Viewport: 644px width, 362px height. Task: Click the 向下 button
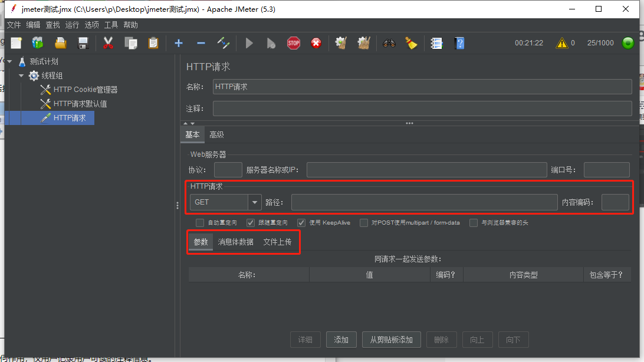(514, 340)
